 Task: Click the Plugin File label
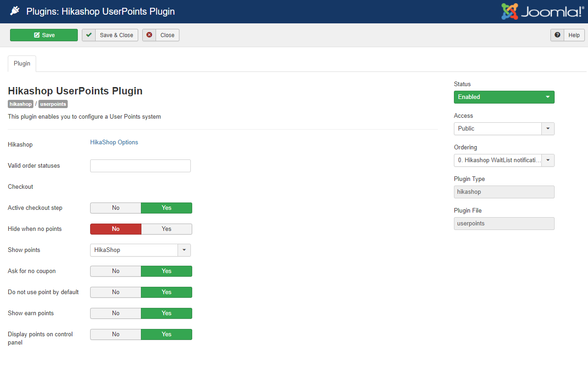tap(468, 211)
